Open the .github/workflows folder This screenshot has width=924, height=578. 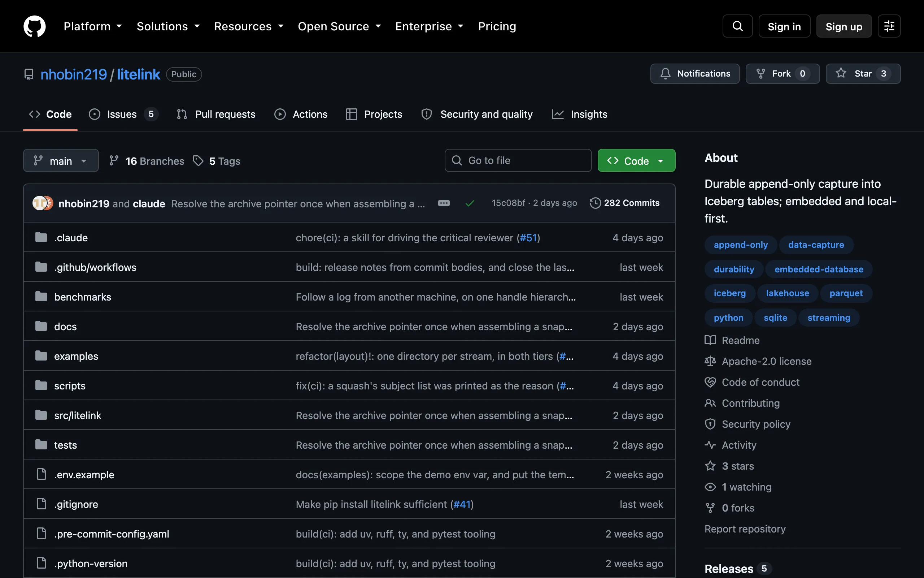click(95, 267)
